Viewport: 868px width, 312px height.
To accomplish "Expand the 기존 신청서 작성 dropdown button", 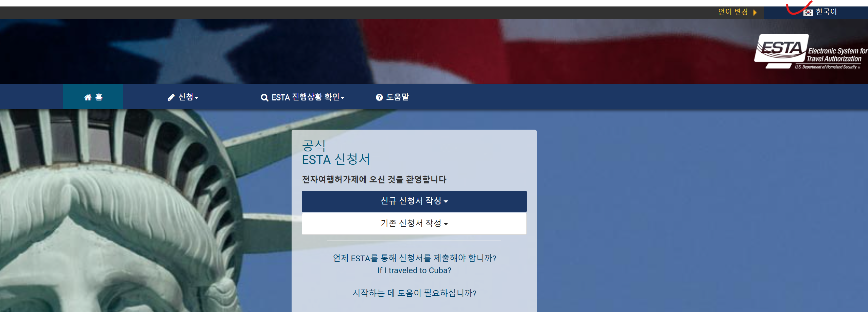I will coord(414,224).
